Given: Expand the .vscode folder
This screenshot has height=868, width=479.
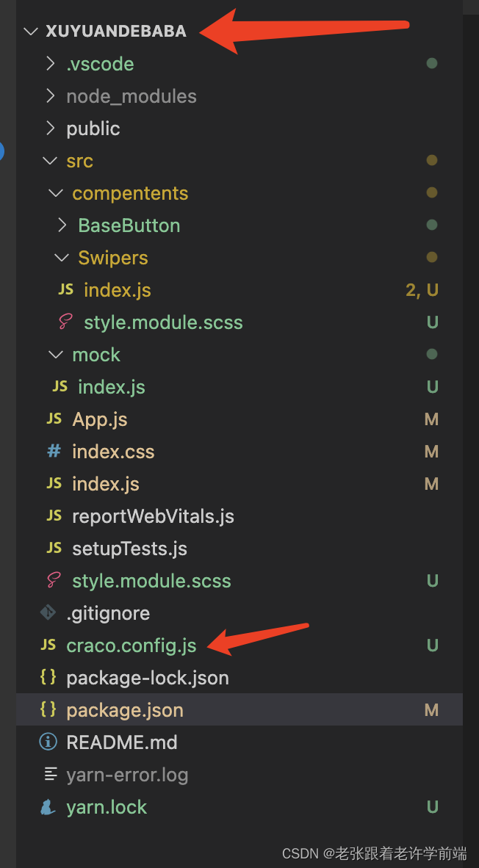Looking at the screenshot, I should pyautogui.click(x=50, y=64).
